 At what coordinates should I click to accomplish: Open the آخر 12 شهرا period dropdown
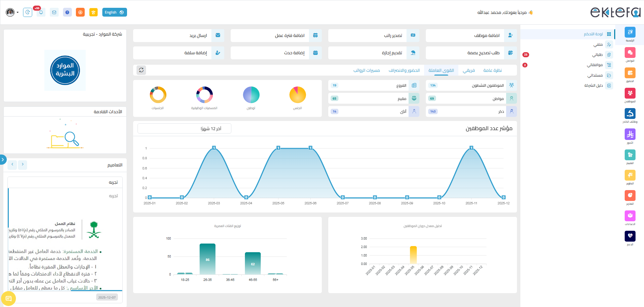click(x=184, y=128)
